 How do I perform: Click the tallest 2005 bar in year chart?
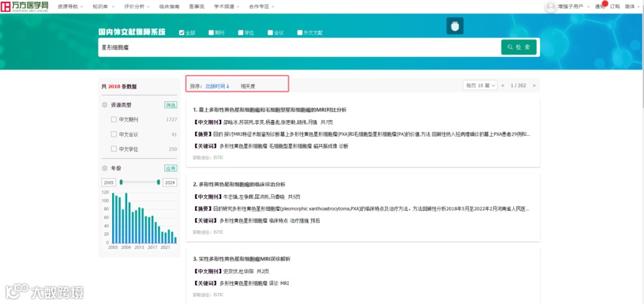113,218
